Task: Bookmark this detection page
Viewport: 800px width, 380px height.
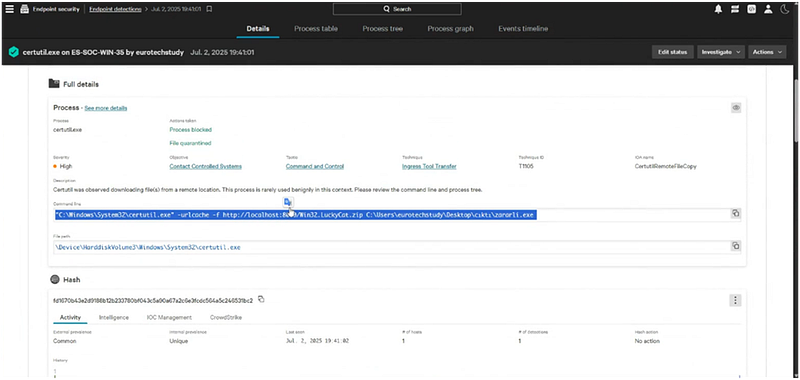Action: [209, 9]
